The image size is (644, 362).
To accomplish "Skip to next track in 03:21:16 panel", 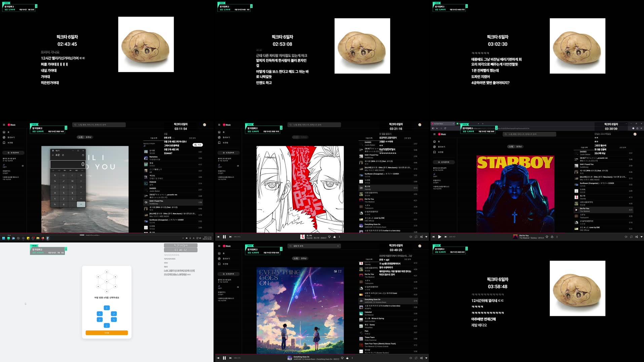I will tap(230, 237).
